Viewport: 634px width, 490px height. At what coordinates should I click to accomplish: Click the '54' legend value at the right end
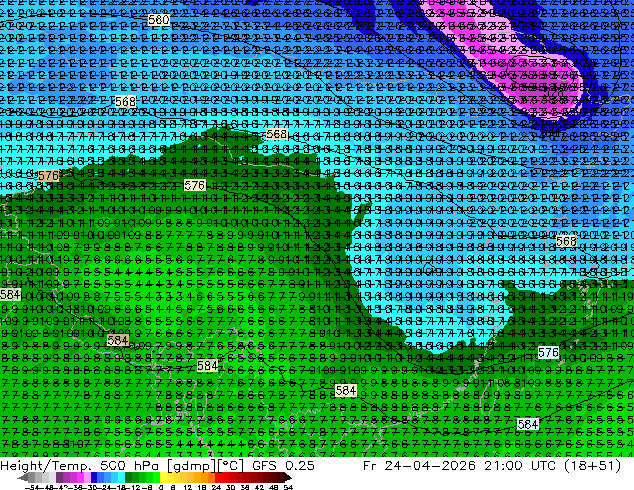click(x=288, y=487)
